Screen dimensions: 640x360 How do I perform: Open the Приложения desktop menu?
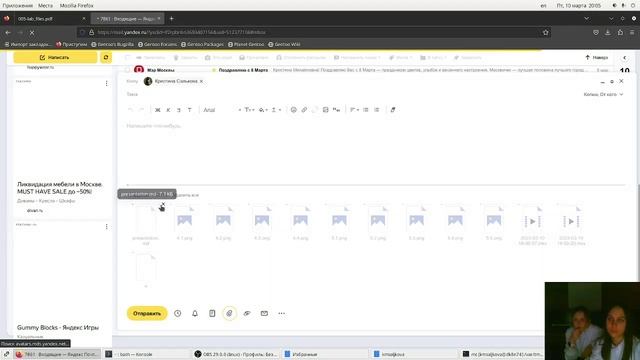pyautogui.click(x=18, y=5)
